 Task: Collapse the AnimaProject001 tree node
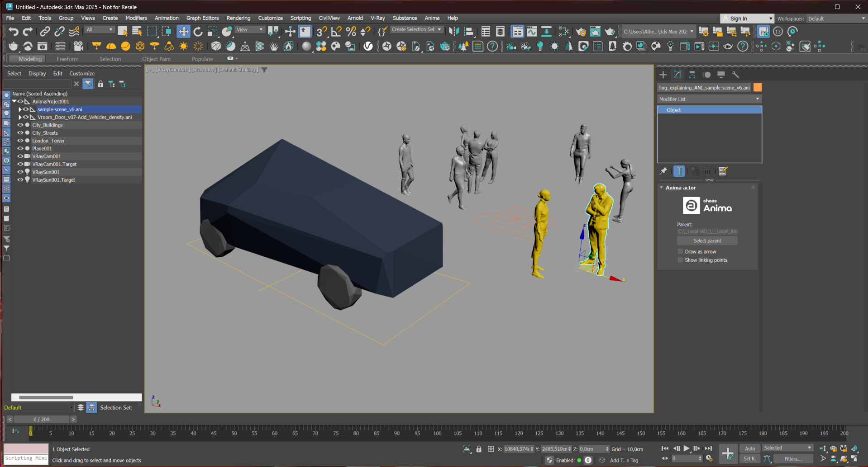click(x=14, y=101)
